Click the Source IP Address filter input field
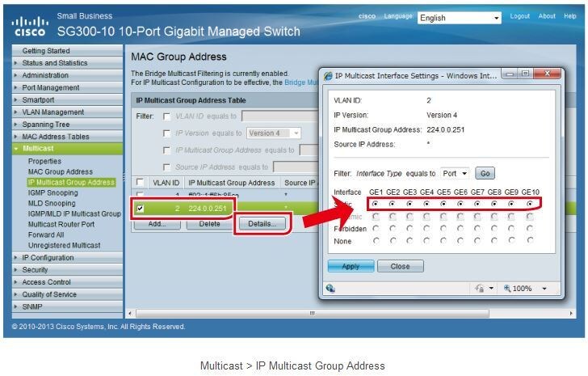Screen dimensions: 588x376 296,167
